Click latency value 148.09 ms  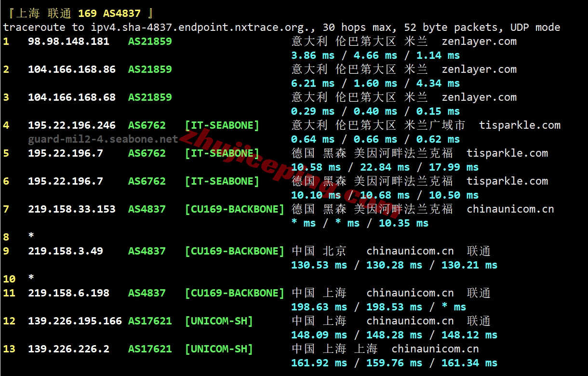coord(319,335)
